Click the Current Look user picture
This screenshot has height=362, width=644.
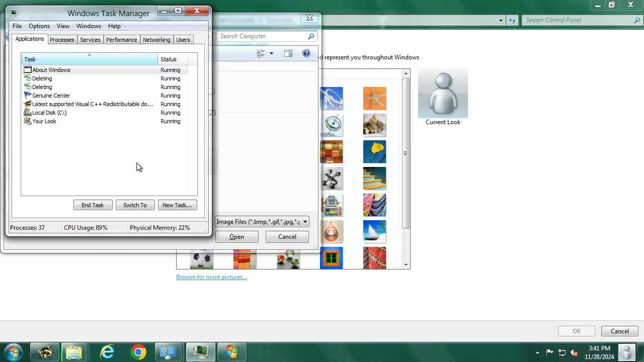coord(443,95)
